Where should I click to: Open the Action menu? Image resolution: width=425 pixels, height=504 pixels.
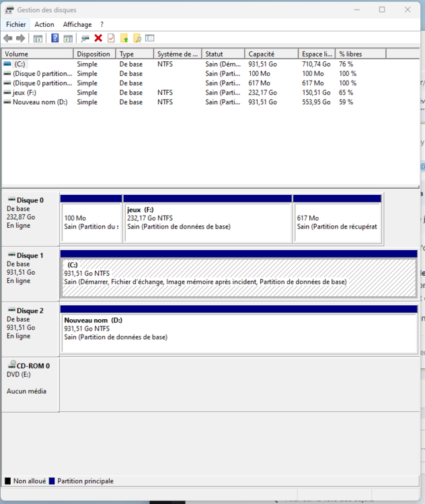44,24
